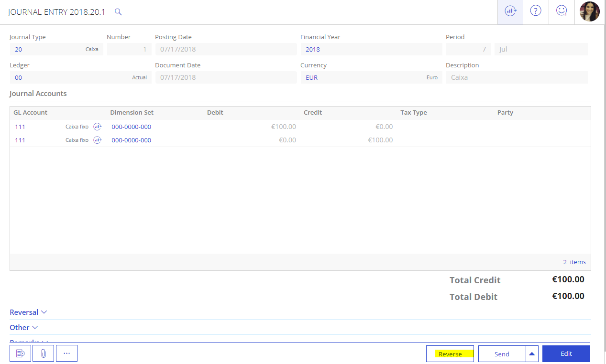Click the Journal Type field showing 20
Screen dimensions: 606x364
[56, 49]
